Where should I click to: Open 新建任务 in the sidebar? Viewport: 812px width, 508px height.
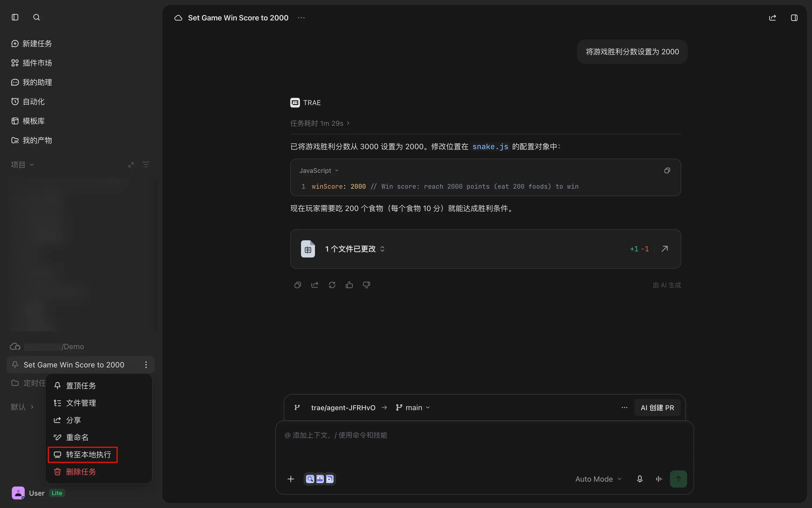pos(31,44)
